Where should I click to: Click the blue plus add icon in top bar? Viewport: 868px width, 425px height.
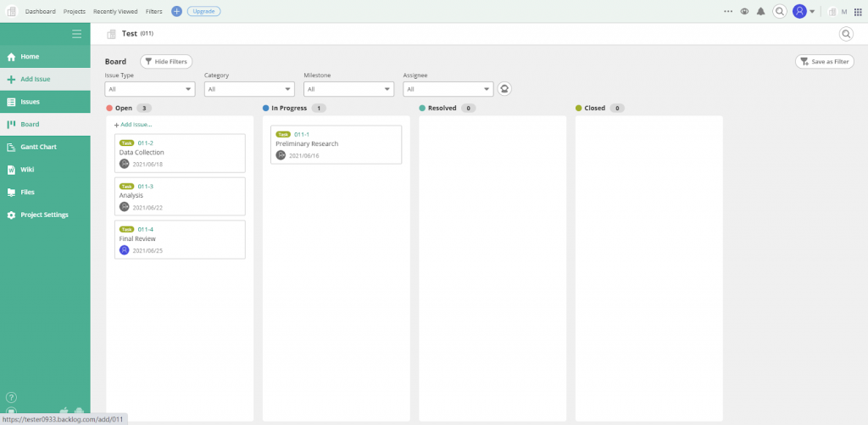click(176, 11)
